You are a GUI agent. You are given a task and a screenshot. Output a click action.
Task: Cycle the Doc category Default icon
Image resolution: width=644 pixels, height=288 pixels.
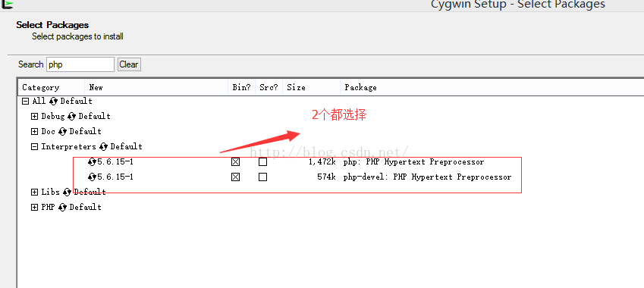pyautogui.click(x=62, y=131)
